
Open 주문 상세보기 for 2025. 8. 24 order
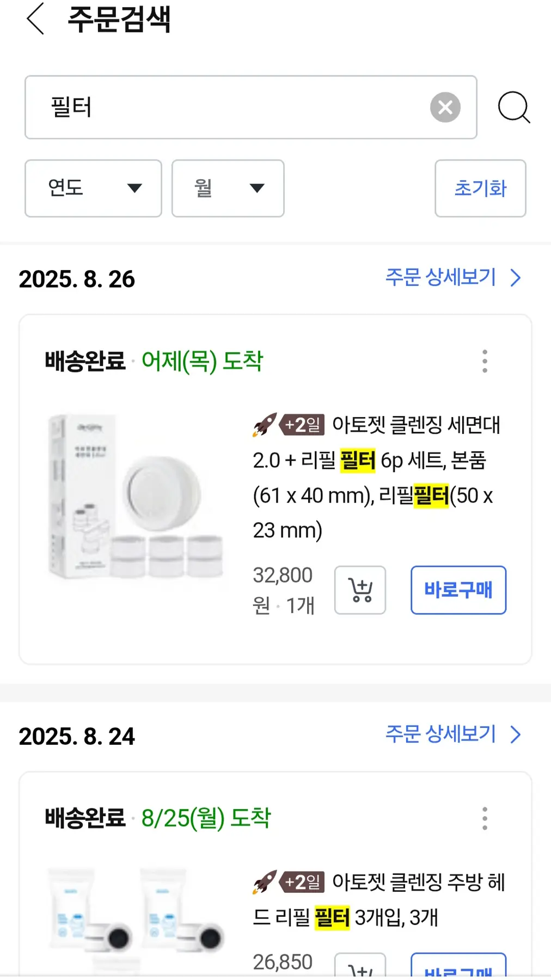pyautogui.click(x=441, y=734)
